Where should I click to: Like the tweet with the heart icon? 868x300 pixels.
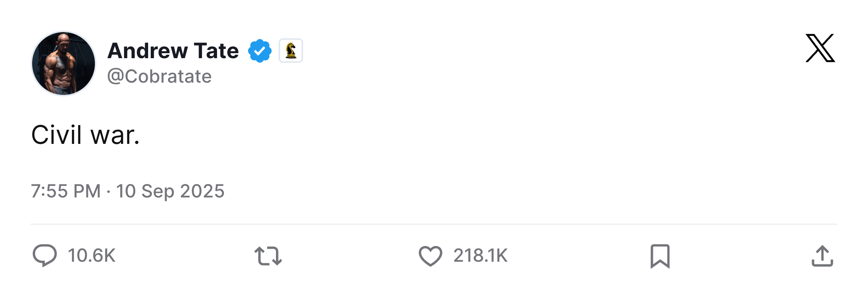(430, 256)
